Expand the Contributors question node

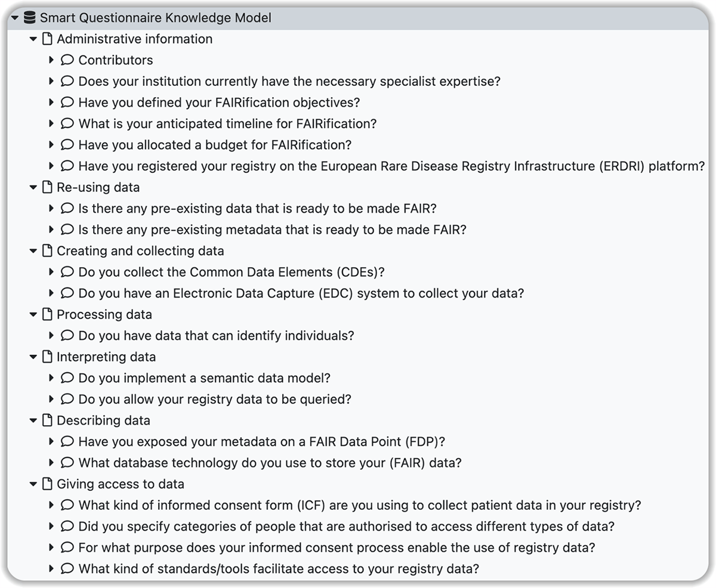click(51, 60)
